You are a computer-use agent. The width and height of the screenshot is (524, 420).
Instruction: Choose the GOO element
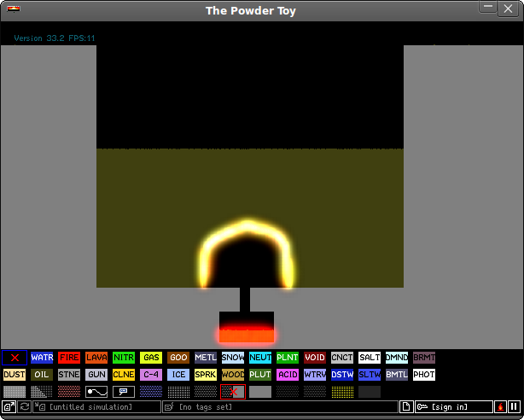point(178,358)
